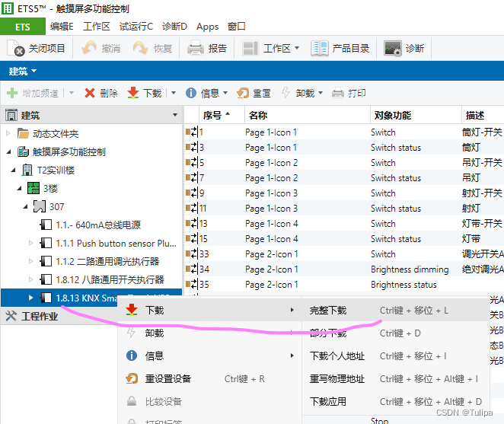Expand the 1.8.12 八路通用开关执行器 node
The image size is (504, 424).
click(31, 279)
